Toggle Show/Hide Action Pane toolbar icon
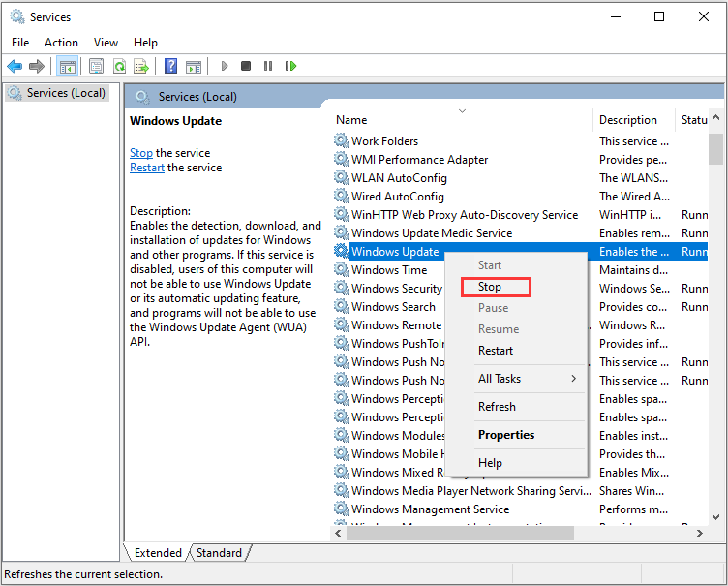The width and height of the screenshot is (728, 586). coord(194,67)
